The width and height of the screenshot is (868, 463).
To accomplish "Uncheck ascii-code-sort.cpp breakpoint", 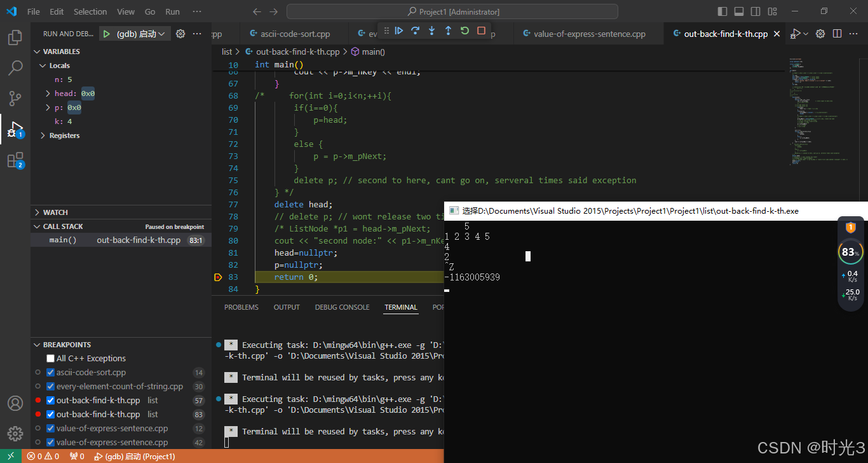I will [x=51, y=372].
